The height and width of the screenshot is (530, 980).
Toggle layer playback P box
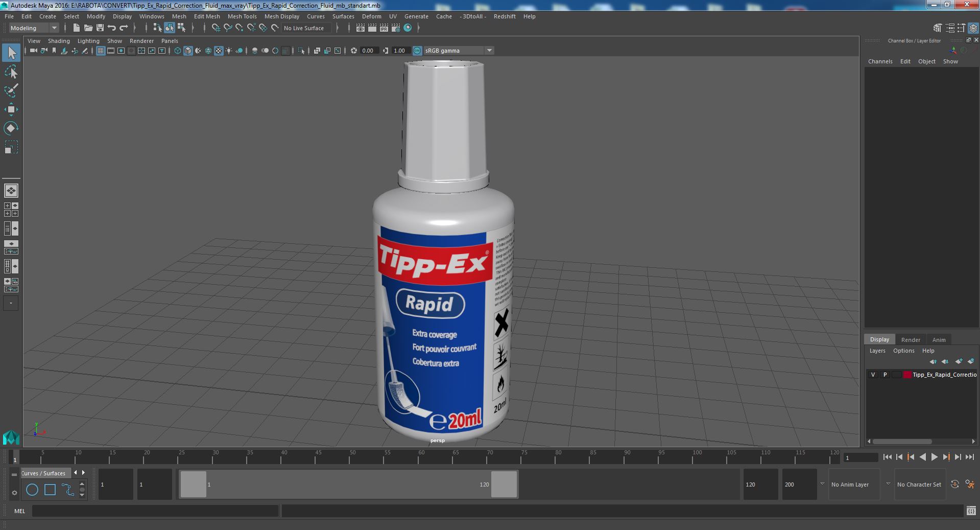coord(885,375)
